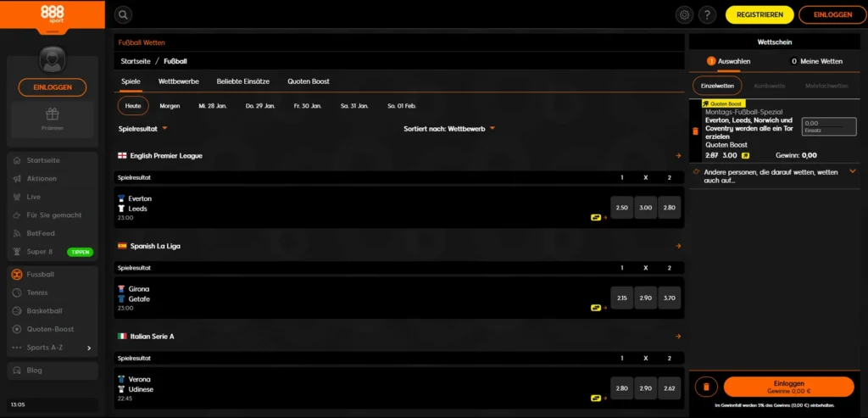Open Italian Serie A arrow
868x418 pixels.
(x=678, y=337)
